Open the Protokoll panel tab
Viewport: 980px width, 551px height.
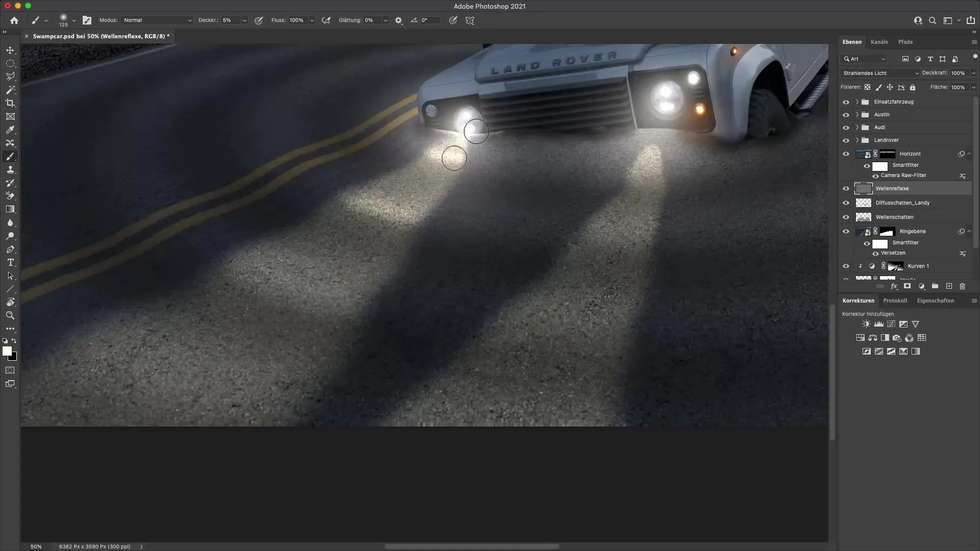click(896, 300)
